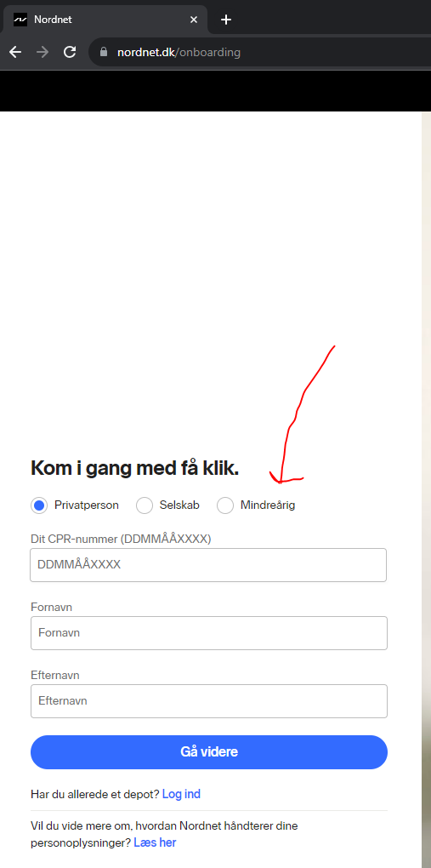
Task: Open a new tab with the plus icon
Action: pos(226,20)
